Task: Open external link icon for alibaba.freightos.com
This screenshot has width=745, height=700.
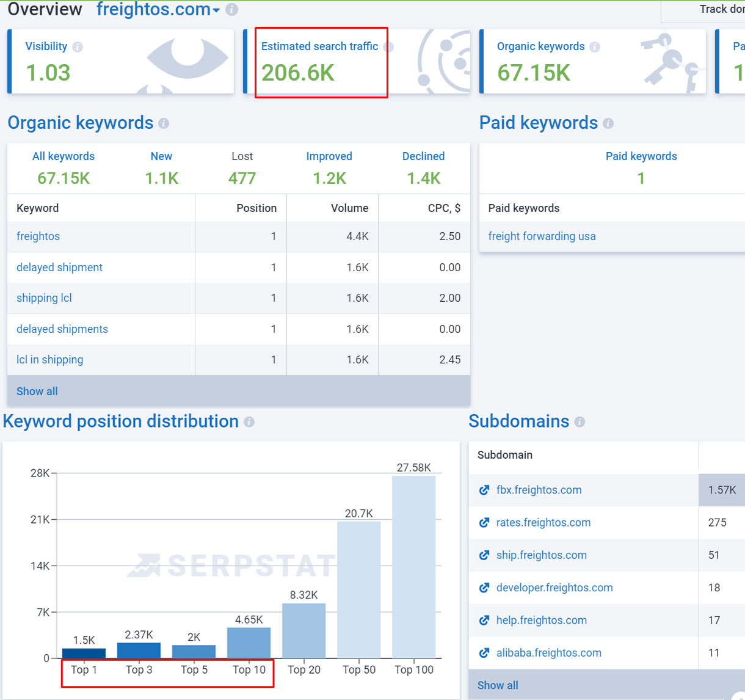Action: point(484,653)
